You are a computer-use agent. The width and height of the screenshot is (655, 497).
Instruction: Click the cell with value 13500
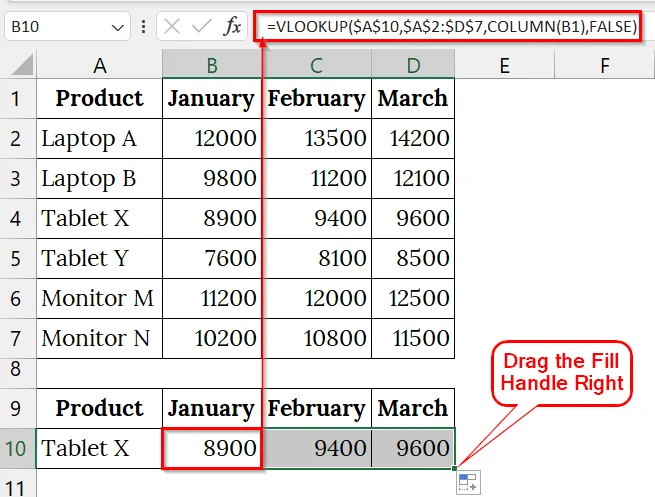(317, 138)
